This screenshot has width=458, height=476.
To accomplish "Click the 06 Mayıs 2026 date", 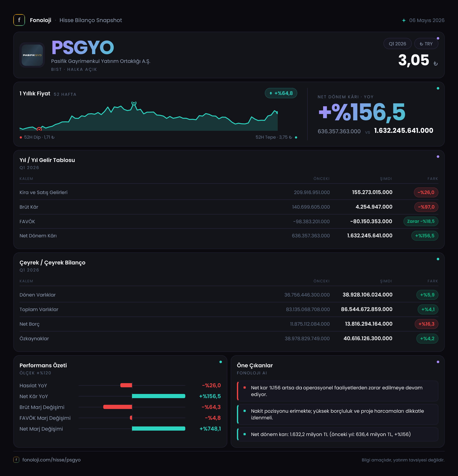I will (x=427, y=20).
